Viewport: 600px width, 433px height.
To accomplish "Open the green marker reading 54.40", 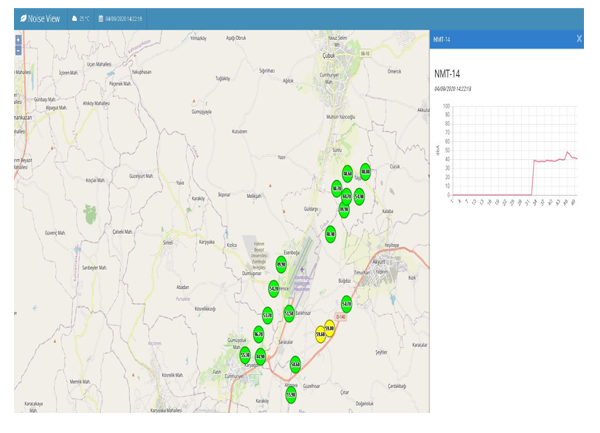I will pyautogui.click(x=359, y=197).
